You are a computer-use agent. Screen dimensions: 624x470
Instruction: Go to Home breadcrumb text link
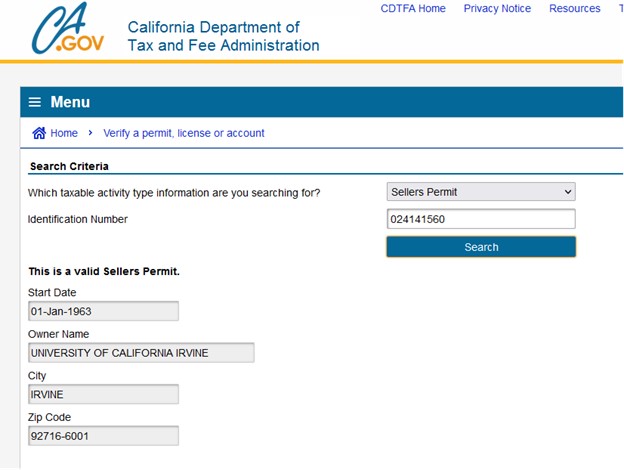click(64, 133)
